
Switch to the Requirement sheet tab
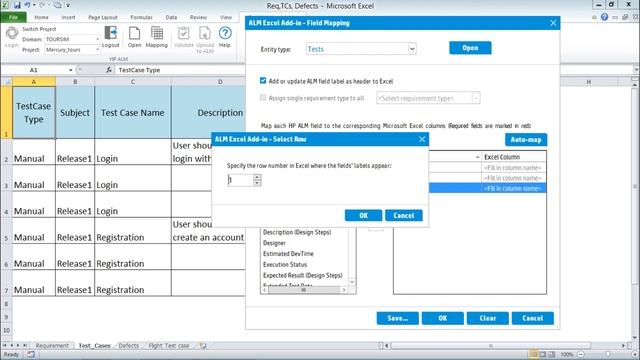point(52,345)
